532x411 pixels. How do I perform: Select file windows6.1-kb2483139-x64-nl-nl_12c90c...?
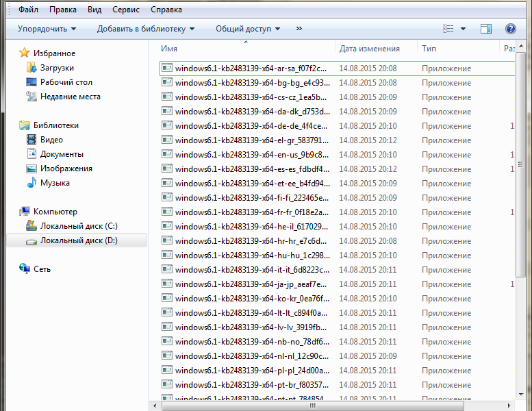(x=252, y=356)
